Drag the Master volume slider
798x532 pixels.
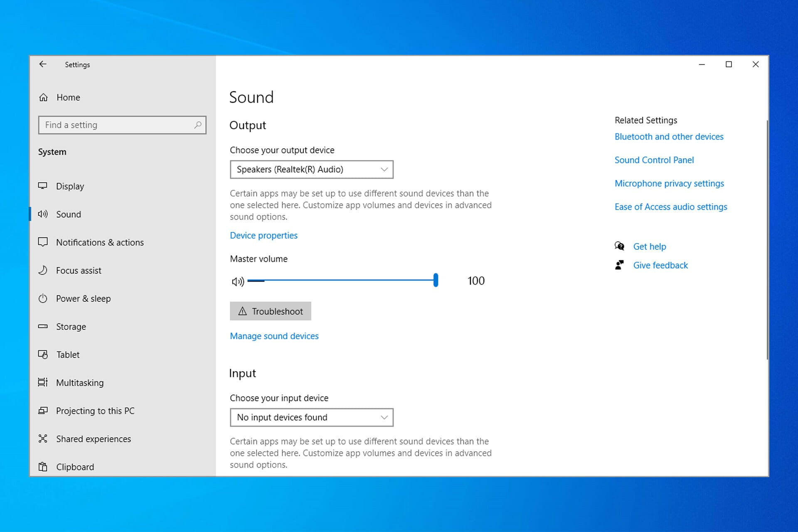point(436,280)
